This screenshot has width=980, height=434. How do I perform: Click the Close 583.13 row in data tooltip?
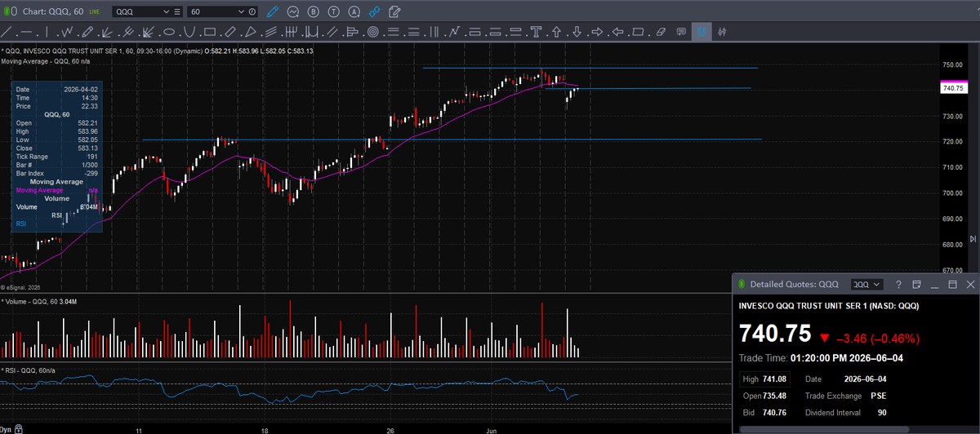[57, 148]
